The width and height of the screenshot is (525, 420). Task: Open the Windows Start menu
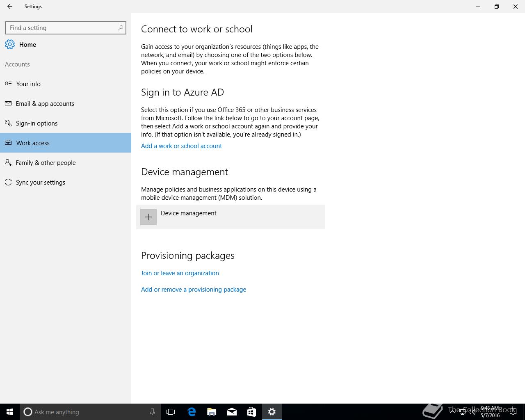coord(10,412)
